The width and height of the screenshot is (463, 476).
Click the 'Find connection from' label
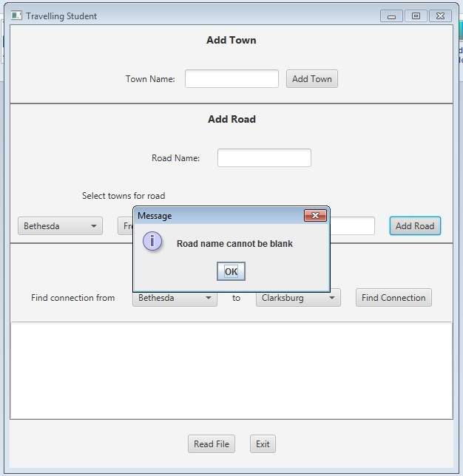(73, 297)
